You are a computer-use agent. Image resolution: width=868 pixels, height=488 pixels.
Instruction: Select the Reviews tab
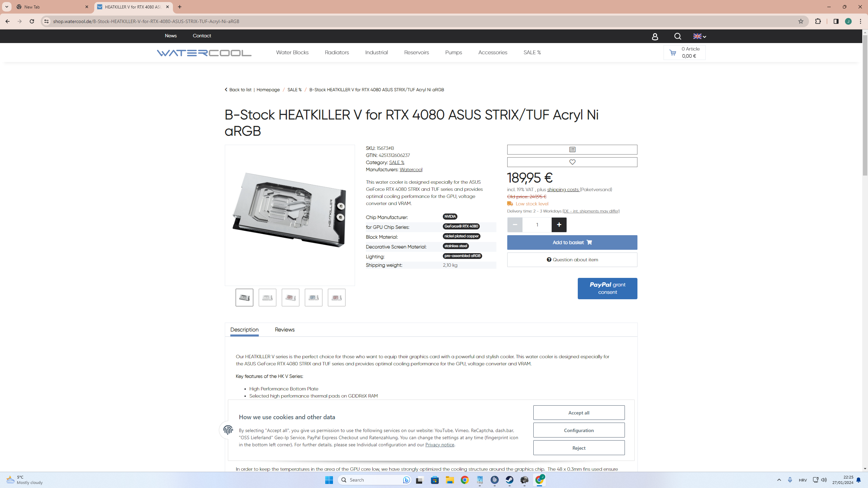click(284, 329)
